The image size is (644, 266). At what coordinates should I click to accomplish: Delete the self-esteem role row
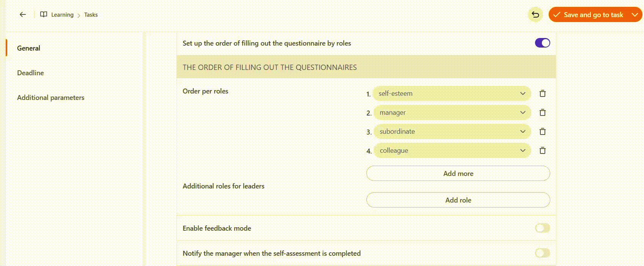(543, 93)
